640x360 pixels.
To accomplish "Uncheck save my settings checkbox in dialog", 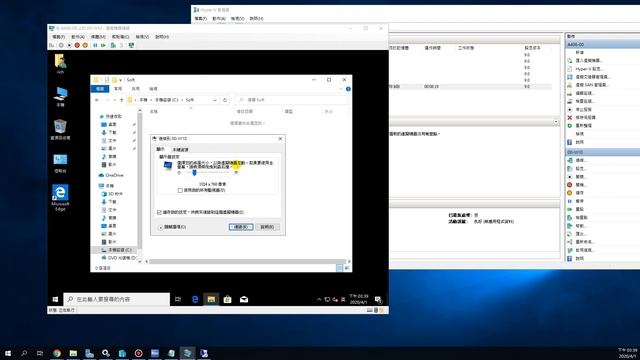I will (x=159, y=212).
